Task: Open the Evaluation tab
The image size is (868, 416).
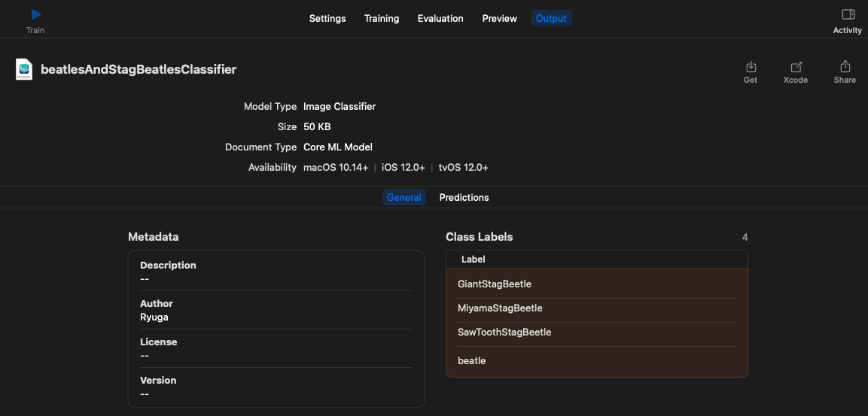Action: 440,18
